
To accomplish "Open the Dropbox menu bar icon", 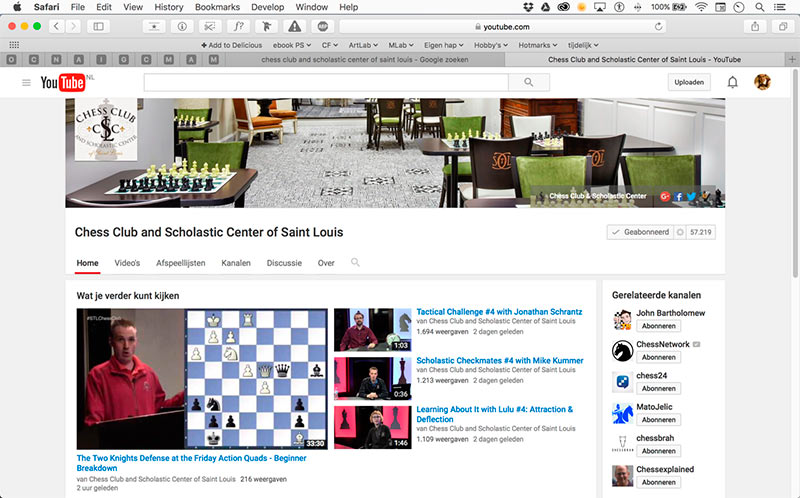I will [528, 7].
